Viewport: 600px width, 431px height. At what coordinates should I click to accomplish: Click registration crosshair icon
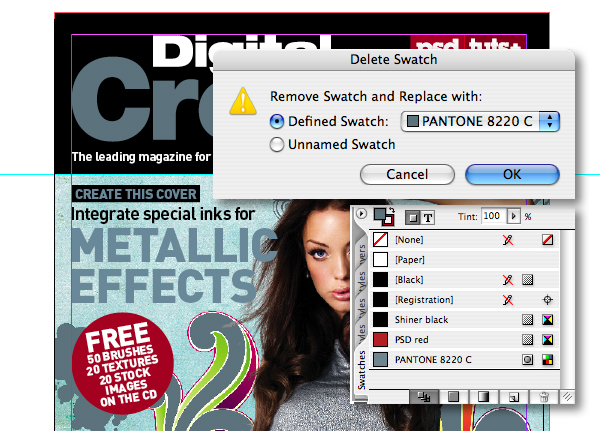[x=548, y=300]
